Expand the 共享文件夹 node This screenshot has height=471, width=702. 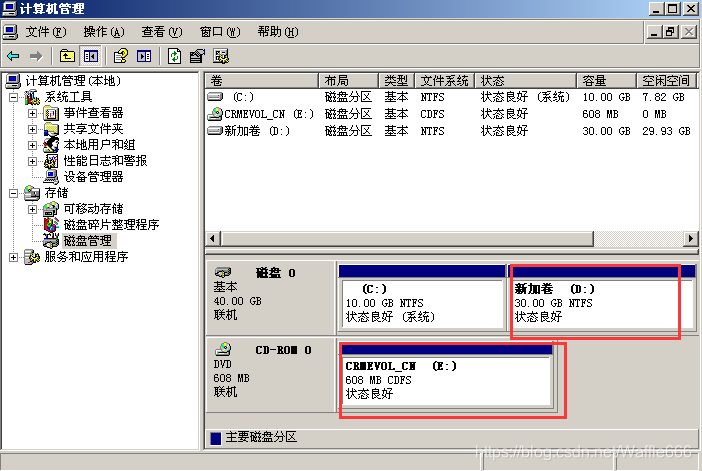coord(32,129)
